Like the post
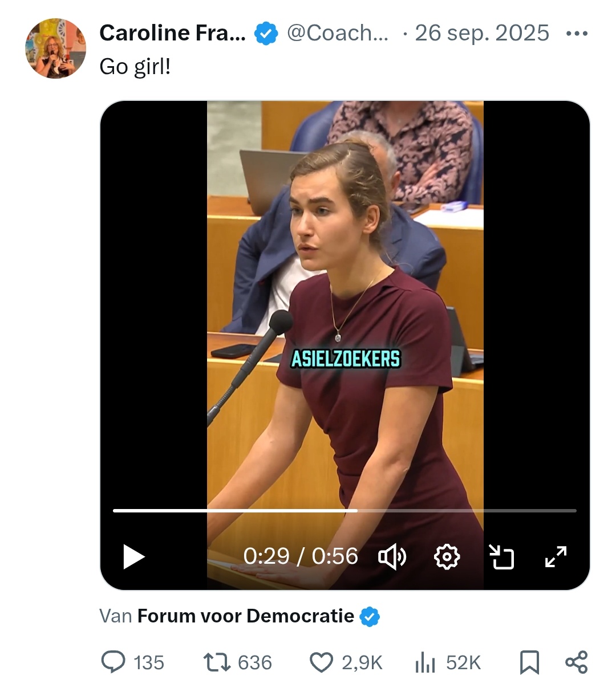The width and height of the screenshot is (616, 692). (x=321, y=662)
